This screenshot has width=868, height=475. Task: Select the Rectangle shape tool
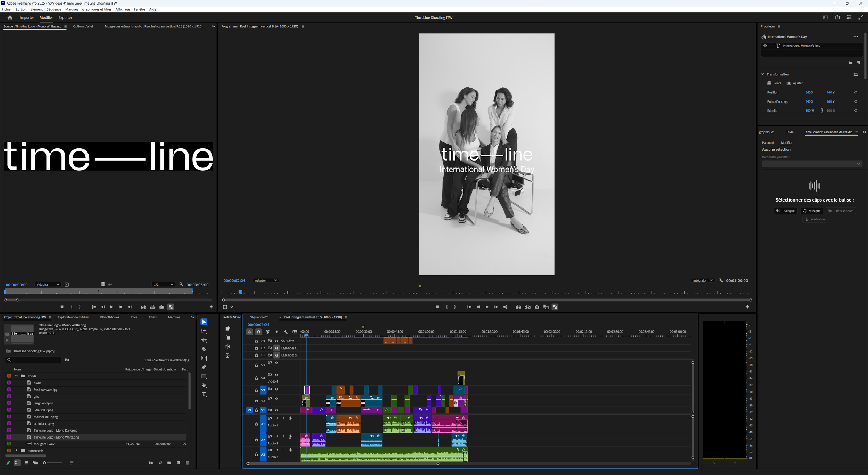click(x=204, y=376)
